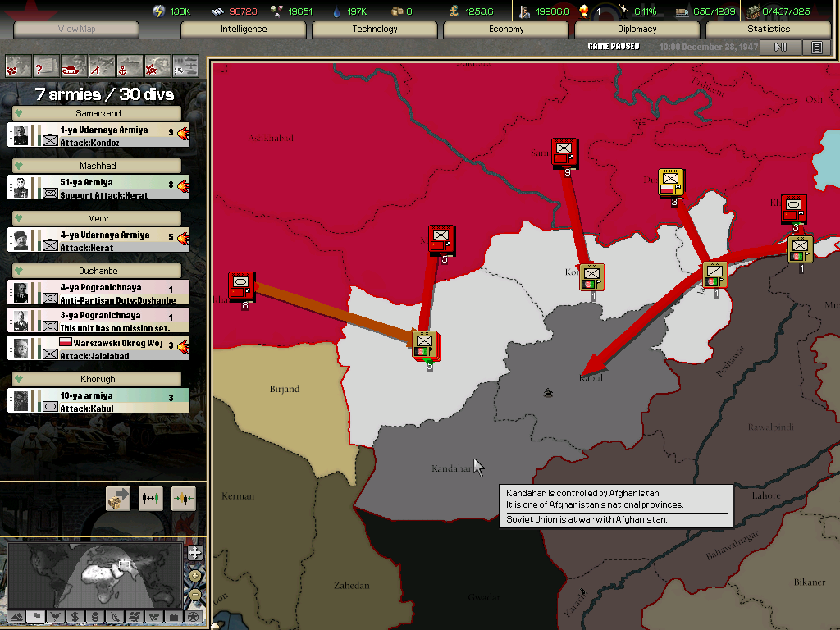This screenshot has width=840, height=630.
Task: Open the naval units list (anchor icon)
Action: (x=130, y=65)
